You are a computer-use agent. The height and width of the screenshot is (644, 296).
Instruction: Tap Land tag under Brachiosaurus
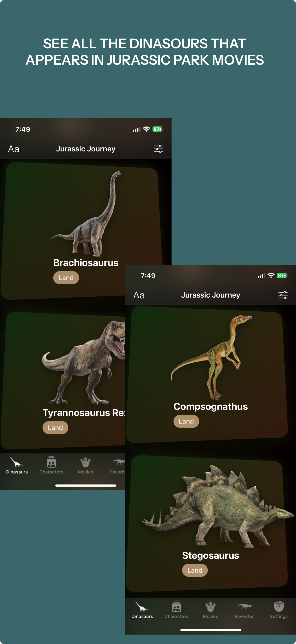[66, 278]
